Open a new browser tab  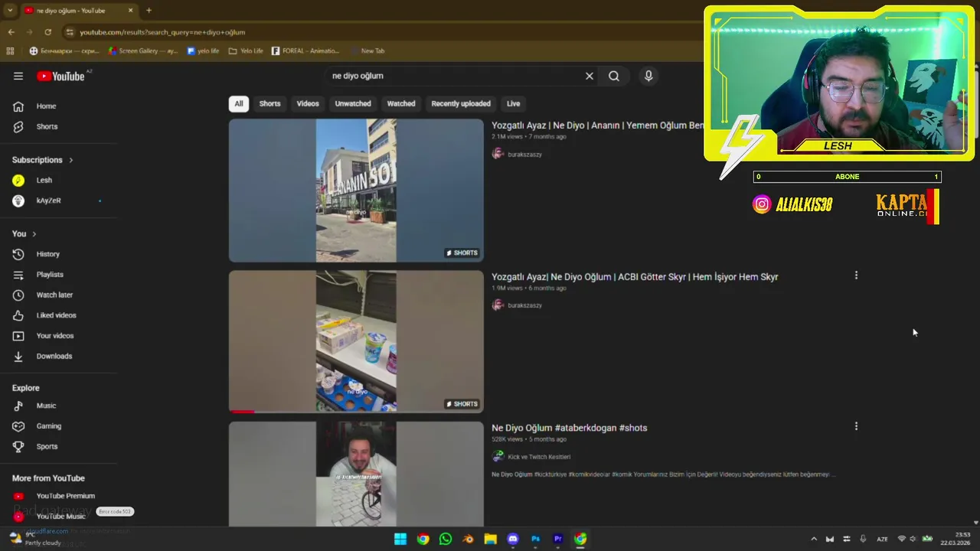coord(149,11)
